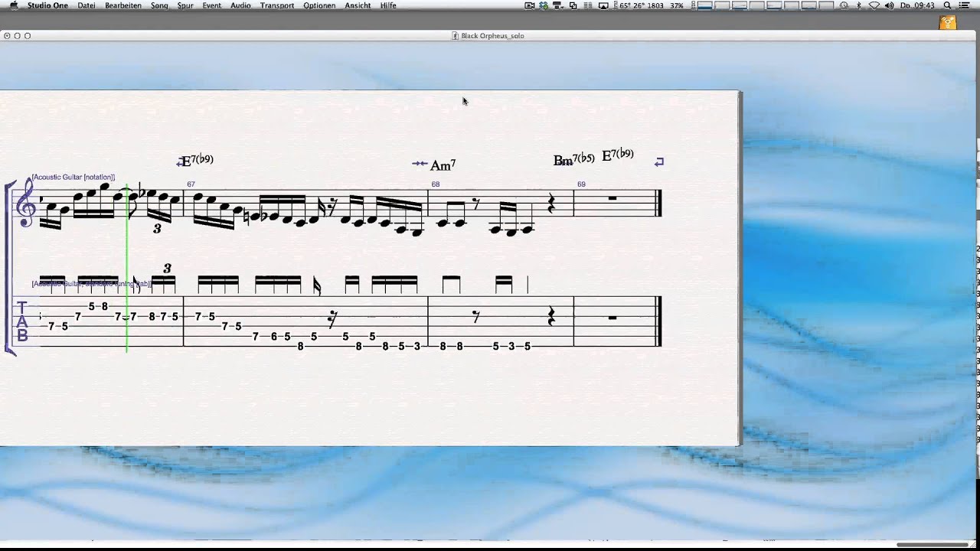Image resolution: width=980 pixels, height=551 pixels.
Task: Click the whole rest in tablature bar 69
Action: point(612,317)
